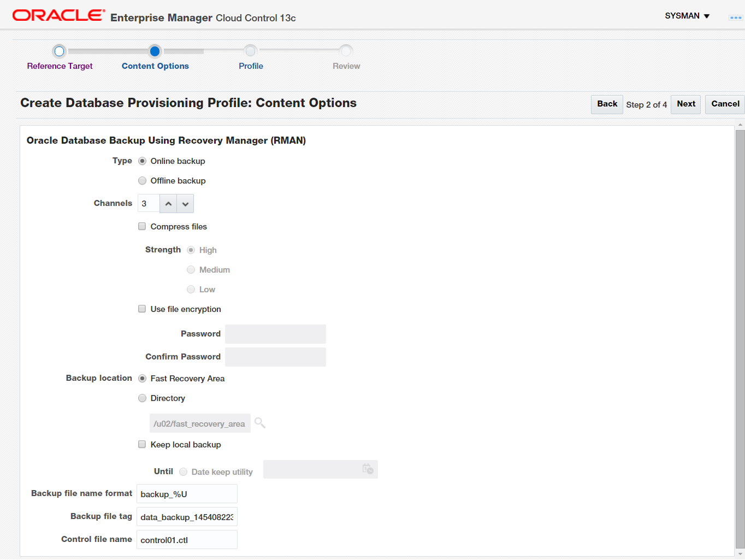Open the accessibility dots icon at top right
This screenshot has height=560, width=745.
[x=736, y=17]
